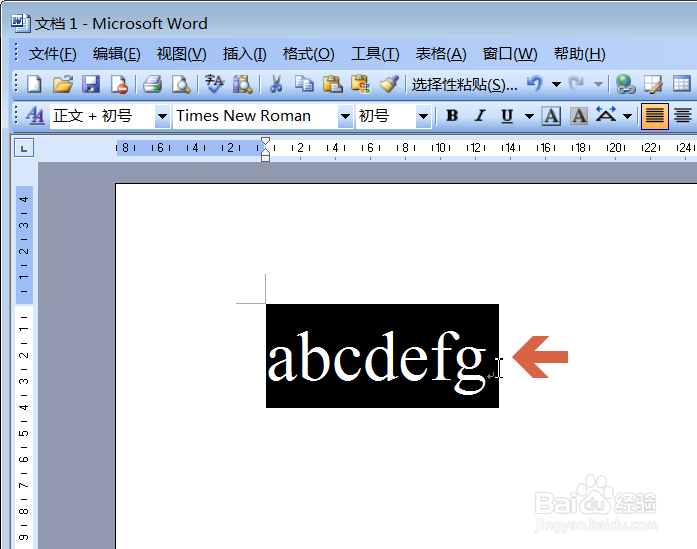Apply Character Border framed A icon
697x549 pixels.
tap(551, 116)
